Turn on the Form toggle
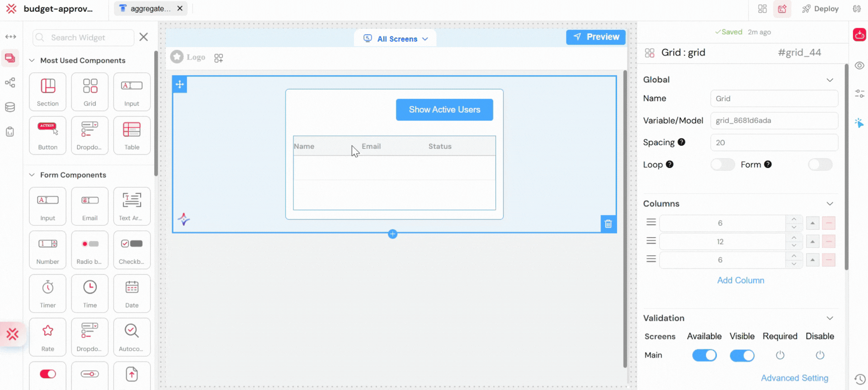 [x=820, y=165]
